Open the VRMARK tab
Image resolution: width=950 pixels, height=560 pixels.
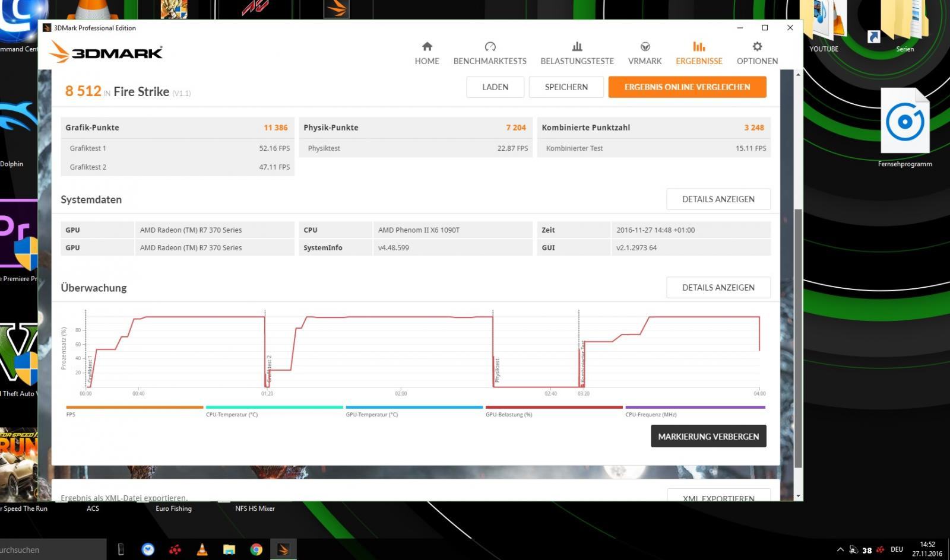(x=645, y=53)
